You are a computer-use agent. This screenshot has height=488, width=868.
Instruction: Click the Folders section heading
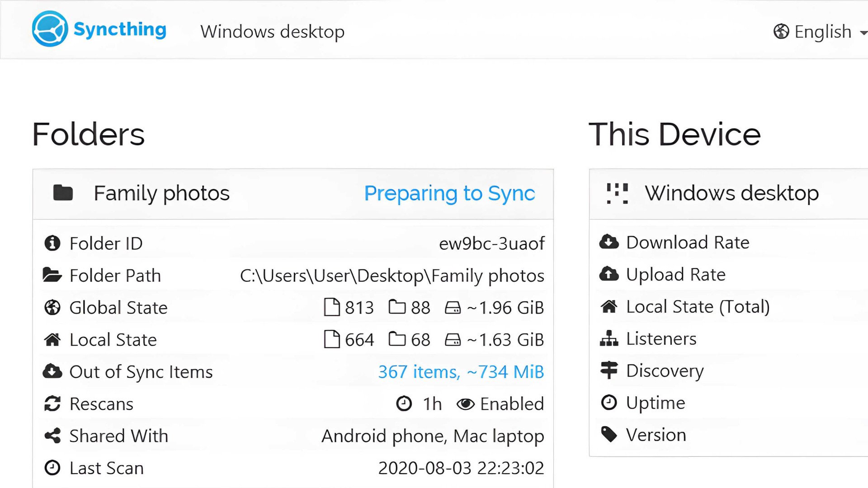(89, 134)
